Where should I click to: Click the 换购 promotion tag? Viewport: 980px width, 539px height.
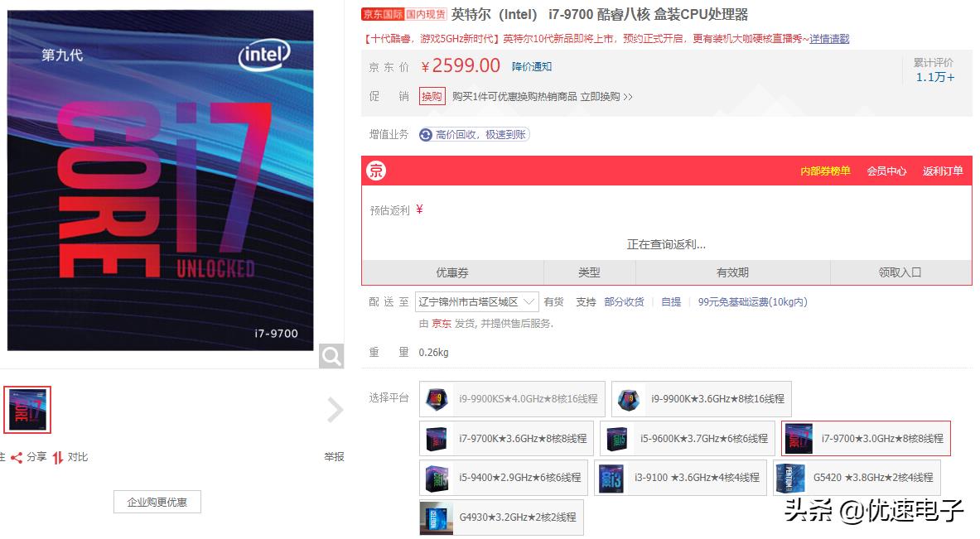pyautogui.click(x=432, y=96)
